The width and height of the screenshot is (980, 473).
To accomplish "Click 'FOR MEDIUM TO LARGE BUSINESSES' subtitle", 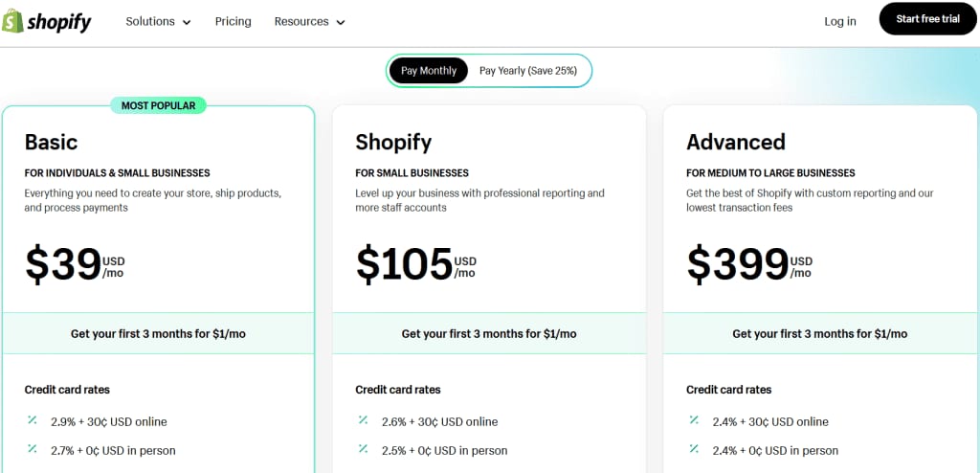I will (x=770, y=173).
